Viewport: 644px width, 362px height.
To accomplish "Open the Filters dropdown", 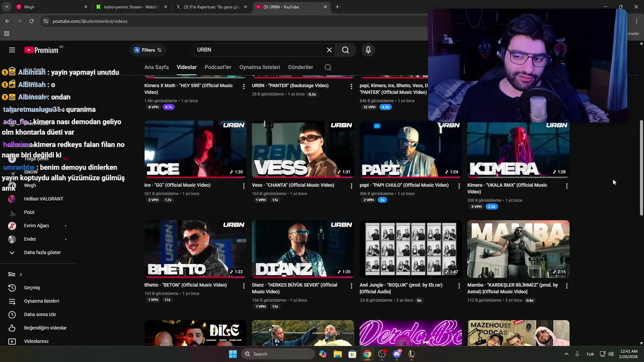I will pos(148,50).
